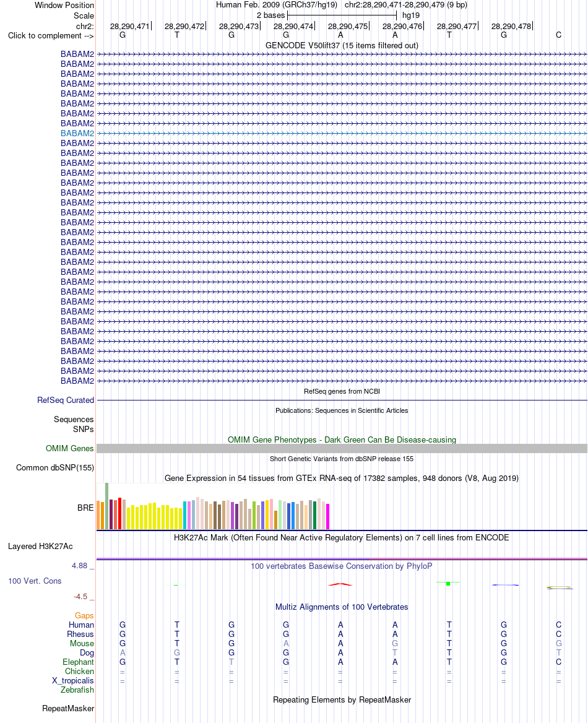Screen dimensions: 588x723
Task: Click the Elephant alignment row label
Action: coord(79,662)
